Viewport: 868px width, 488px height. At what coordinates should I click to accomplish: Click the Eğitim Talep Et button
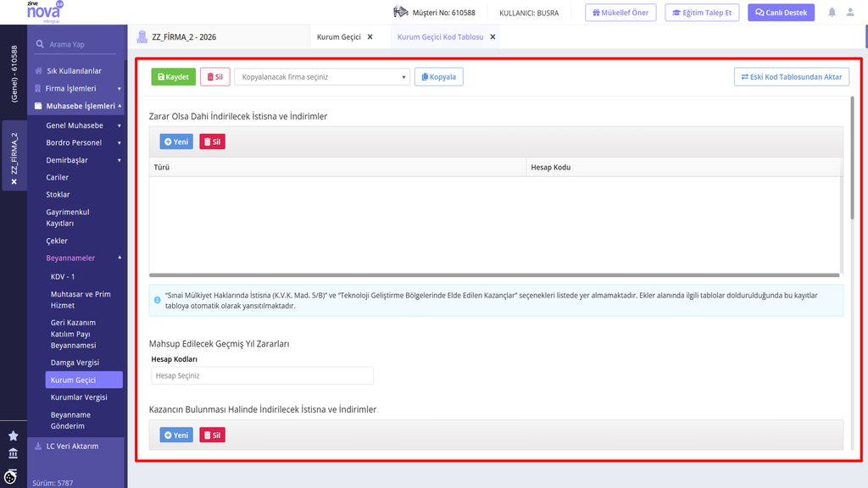pyautogui.click(x=702, y=12)
